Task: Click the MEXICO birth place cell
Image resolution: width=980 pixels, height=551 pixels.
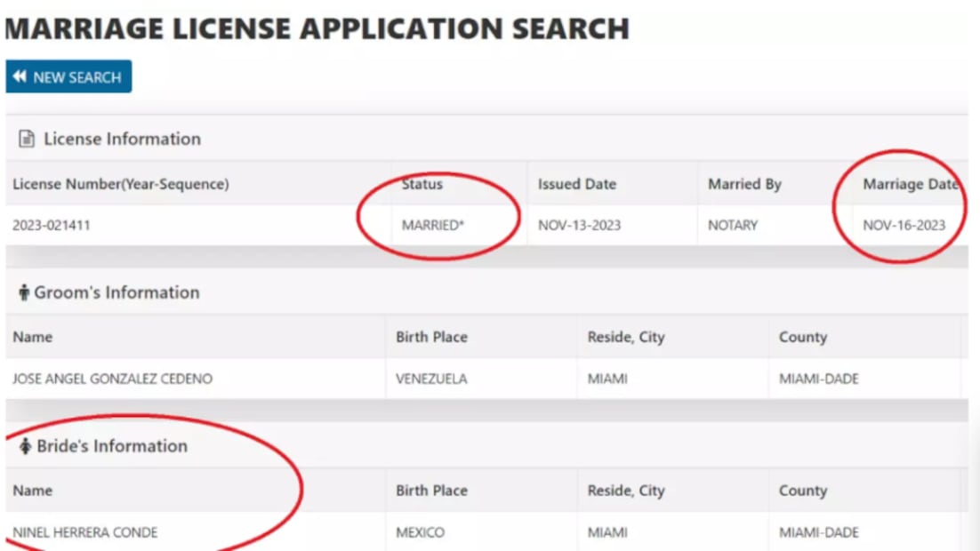Action: tap(420, 533)
